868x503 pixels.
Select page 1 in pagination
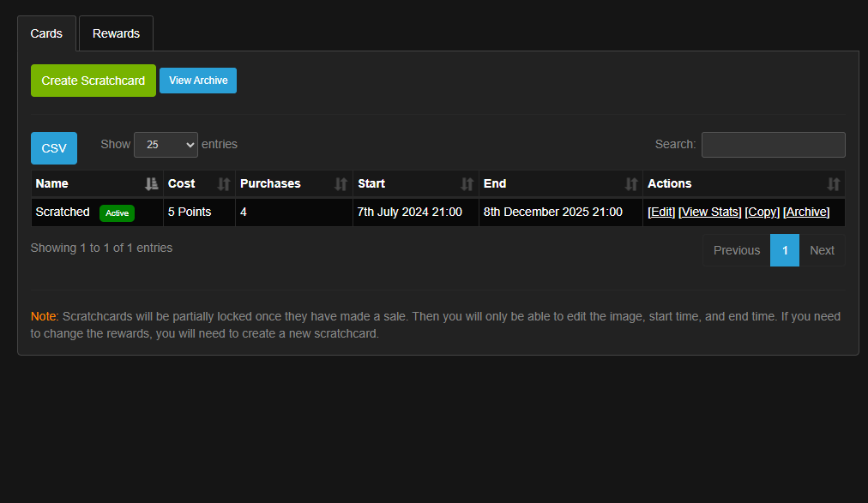(785, 250)
